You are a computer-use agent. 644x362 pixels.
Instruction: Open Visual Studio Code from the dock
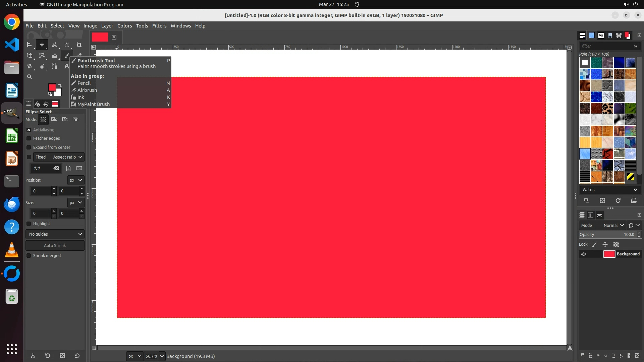(x=12, y=45)
